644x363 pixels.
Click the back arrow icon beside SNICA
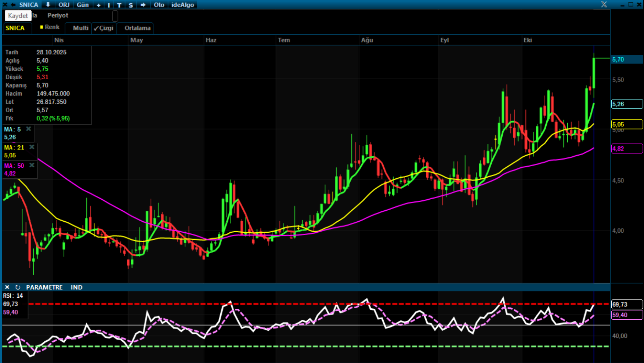[x=13, y=5]
